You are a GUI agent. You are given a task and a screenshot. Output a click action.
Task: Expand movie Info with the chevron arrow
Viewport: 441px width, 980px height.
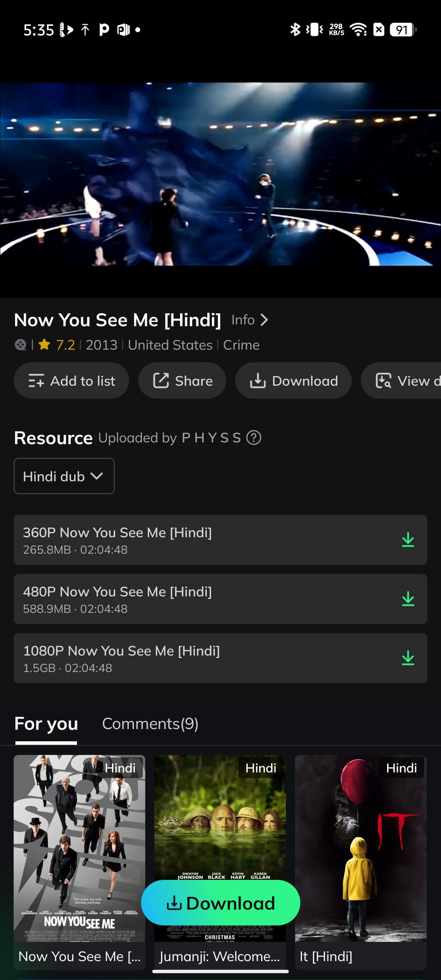tap(264, 320)
